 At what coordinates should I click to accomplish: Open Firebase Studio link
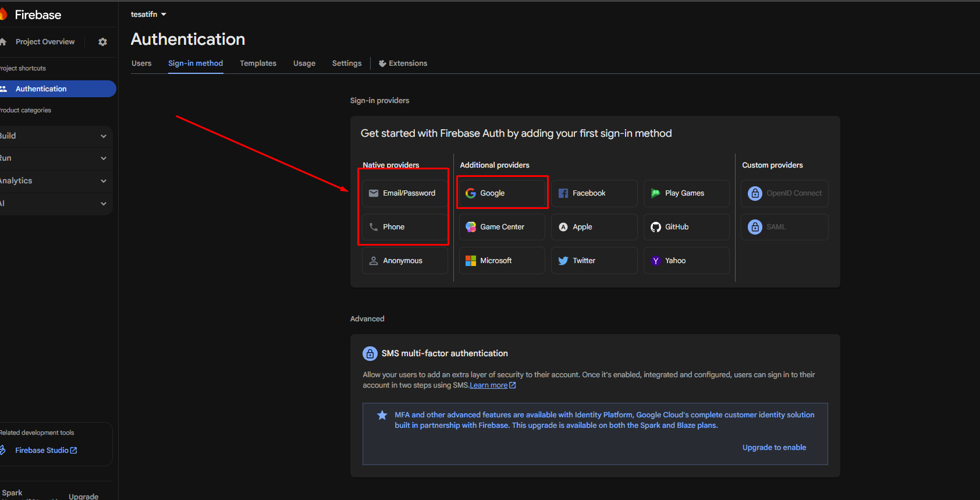pyautogui.click(x=46, y=451)
